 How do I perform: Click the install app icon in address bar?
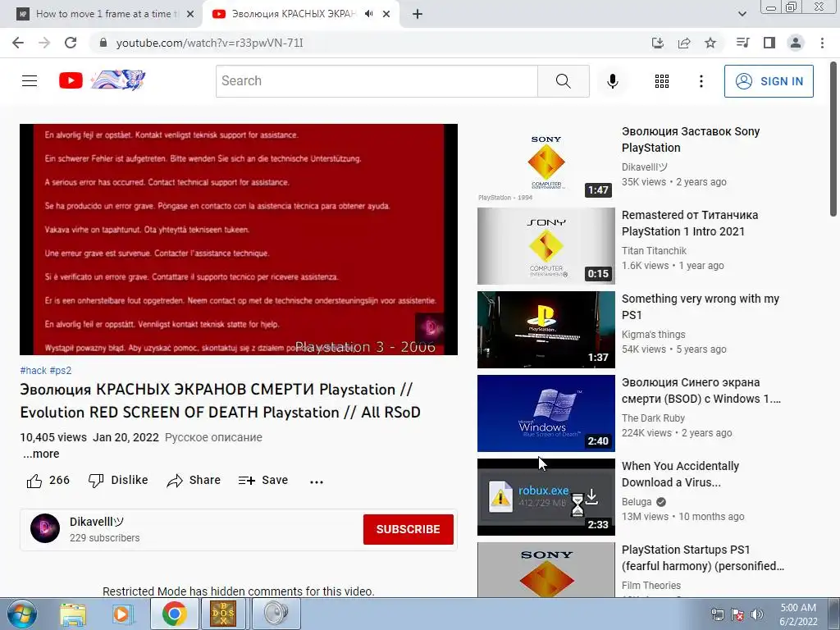[x=657, y=43]
